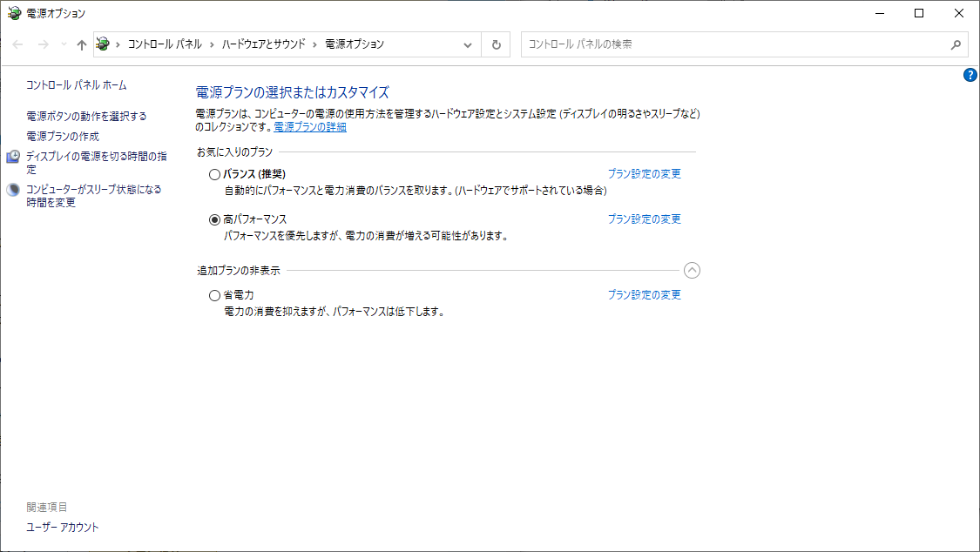
Task: Click the magnifier search icon
Action: 956,44
